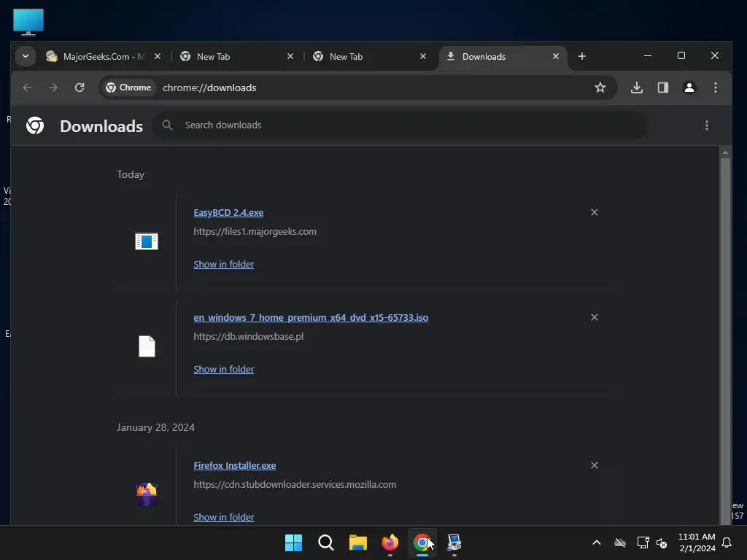The image size is (747, 560).
Task: Open the Firefox Installer.exe link
Action: (x=234, y=466)
